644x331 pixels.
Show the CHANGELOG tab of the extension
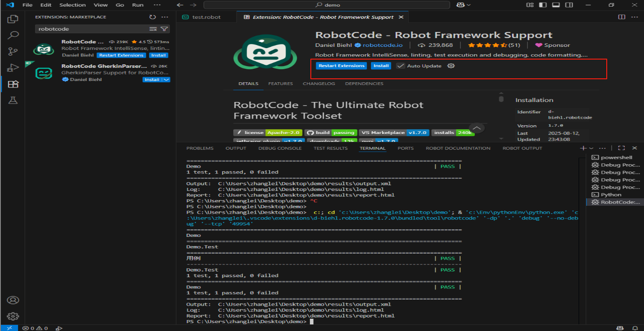pyautogui.click(x=319, y=84)
